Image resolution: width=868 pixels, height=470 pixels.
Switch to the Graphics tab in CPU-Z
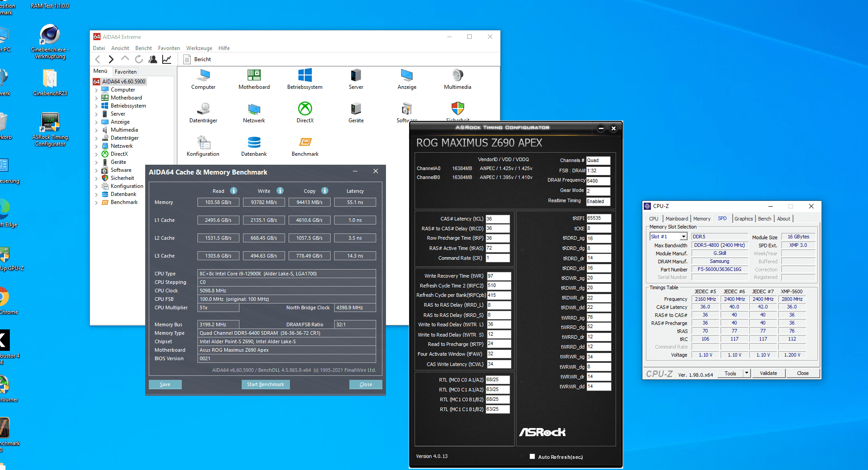(x=744, y=219)
